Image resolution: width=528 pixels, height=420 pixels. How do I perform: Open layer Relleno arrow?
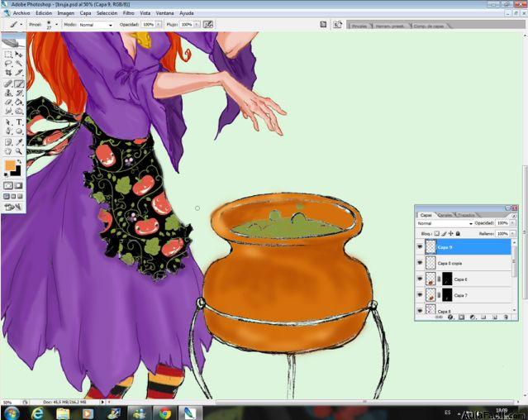[x=512, y=233]
